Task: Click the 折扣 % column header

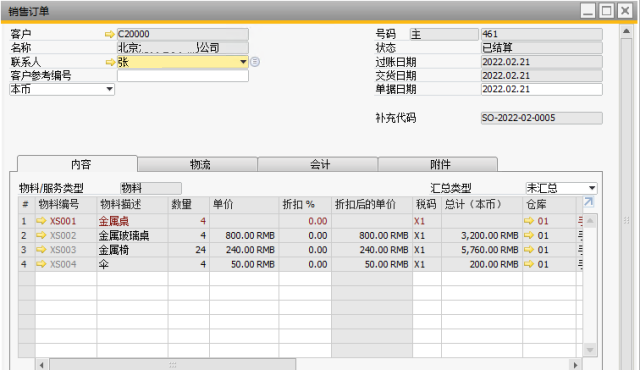Action: click(x=305, y=204)
